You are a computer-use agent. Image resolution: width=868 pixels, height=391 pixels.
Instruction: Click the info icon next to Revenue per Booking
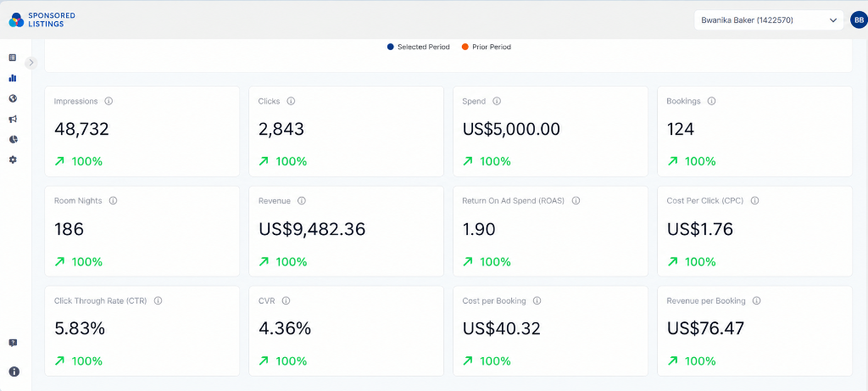[756, 301]
